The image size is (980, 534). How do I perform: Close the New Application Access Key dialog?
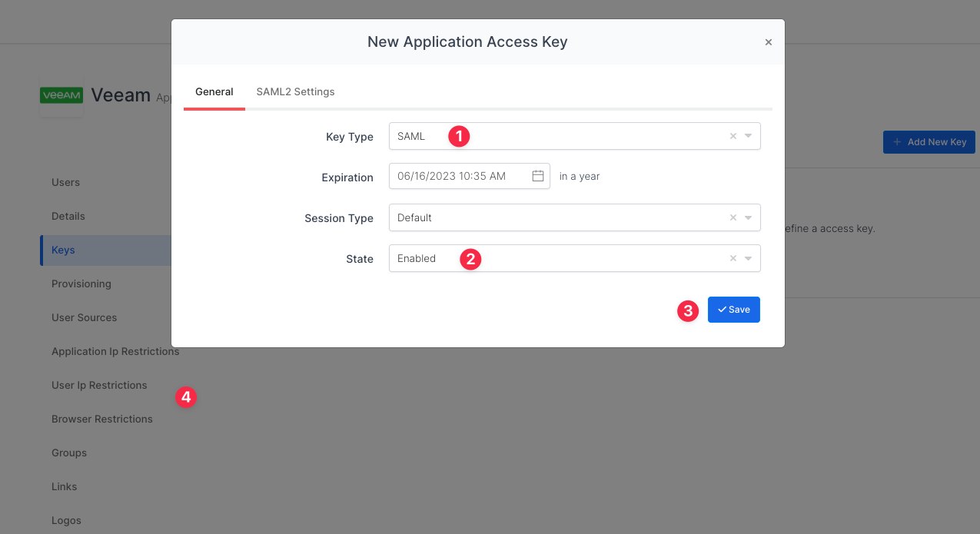[x=768, y=42]
